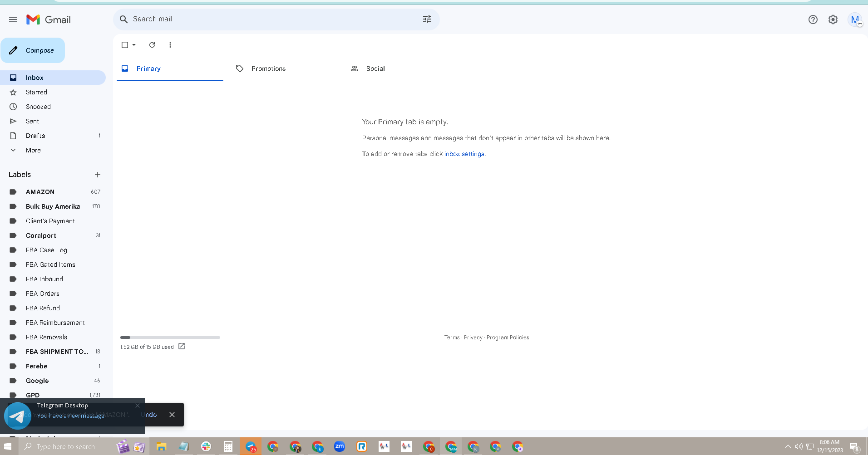Open Slack from the taskbar
Viewport: 868px width, 455px height.
point(206,446)
